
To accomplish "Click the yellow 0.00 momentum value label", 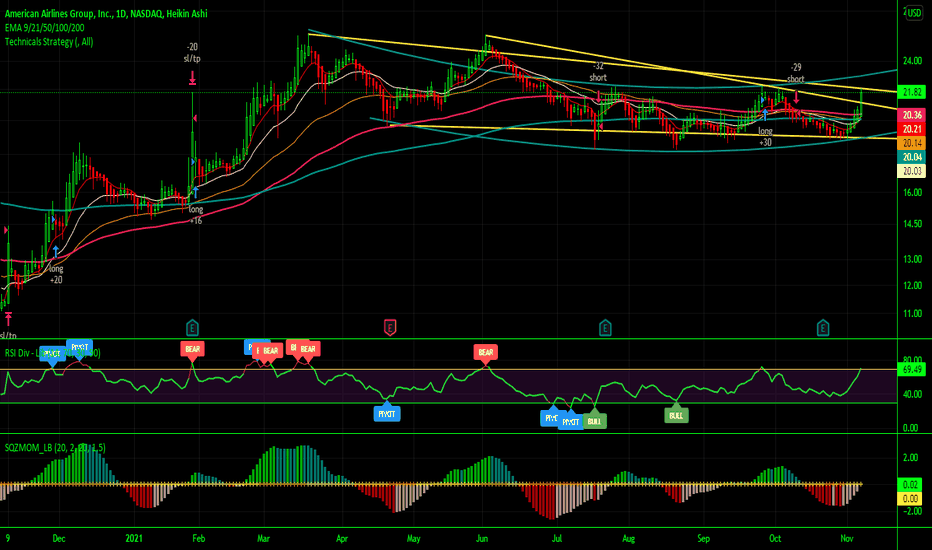I will point(910,499).
